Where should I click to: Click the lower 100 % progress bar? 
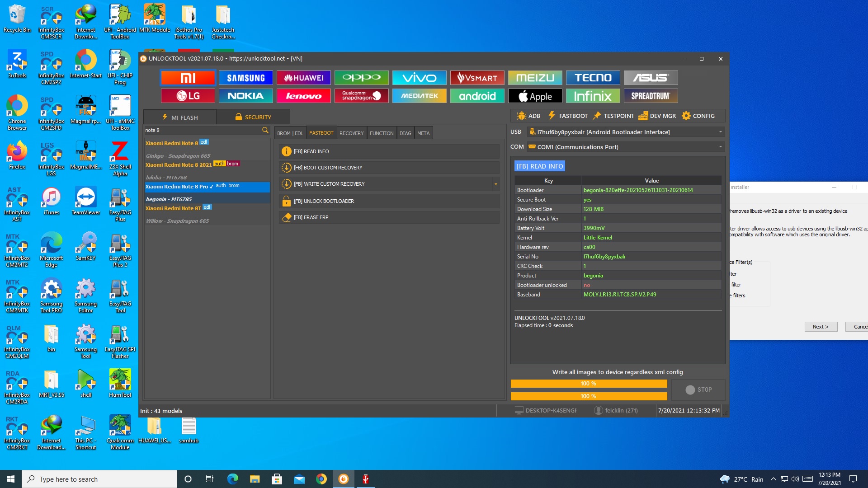pyautogui.click(x=589, y=396)
